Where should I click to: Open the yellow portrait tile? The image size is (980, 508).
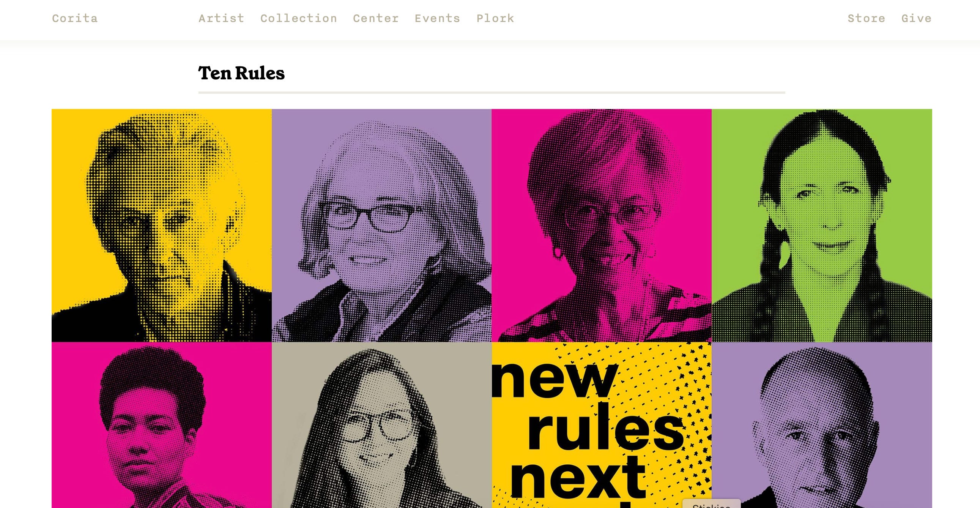pyautogui.click(x=162, y=225)
